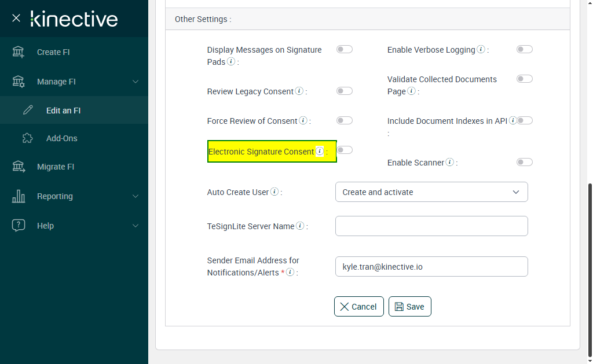Open the Migrate FI menu item

56,167
